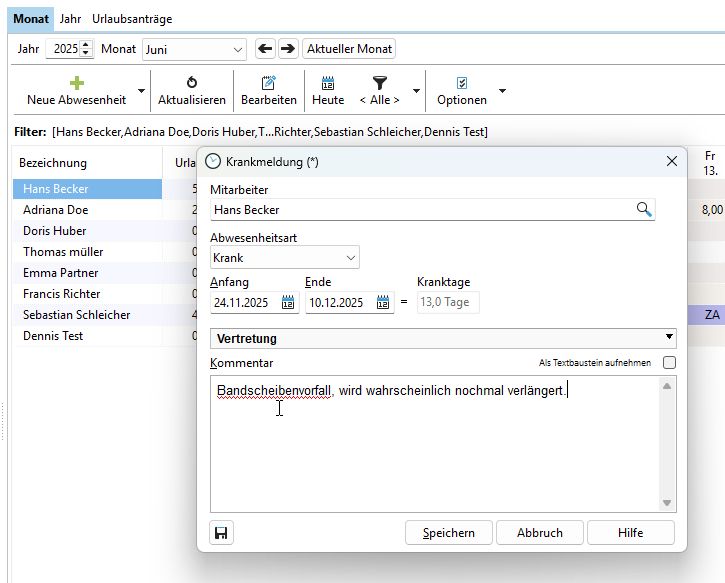Open the Optionen checklist icon
The height and width of the screenshot is (583, 725).
coord(462,83)
